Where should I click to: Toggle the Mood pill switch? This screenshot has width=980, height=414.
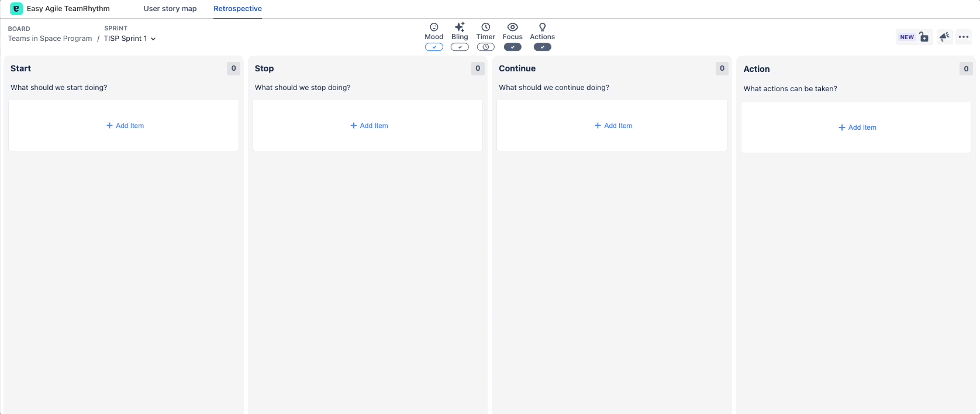coord(434,47)
